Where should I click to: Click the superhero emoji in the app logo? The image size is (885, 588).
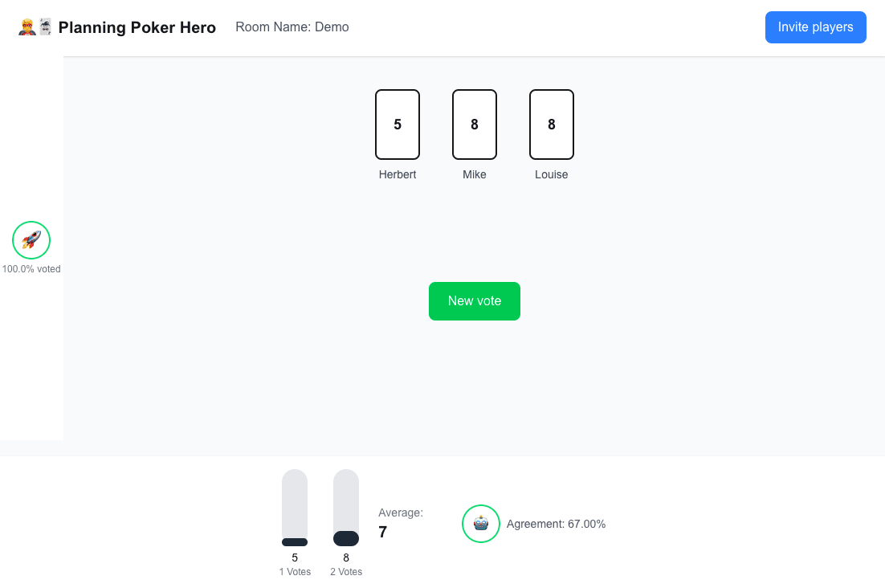[x=27, y=27]
